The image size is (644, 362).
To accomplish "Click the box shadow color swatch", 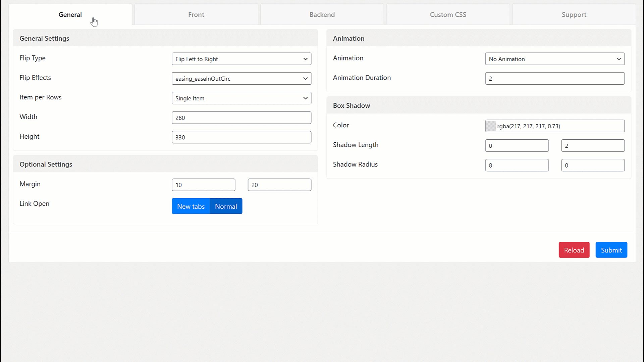I will point(491,126).
